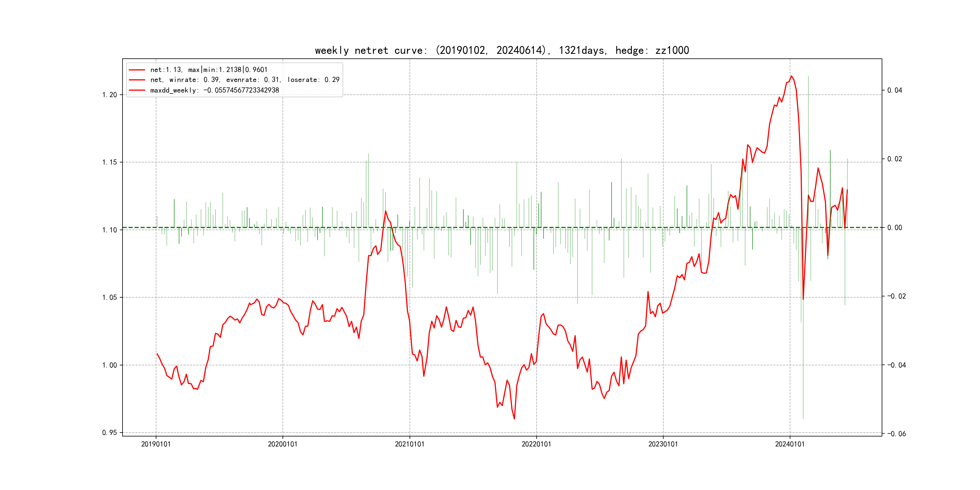Click the 20200101 x-axis date label
Viewport: 980px width, 490px height.
point(283,444)
